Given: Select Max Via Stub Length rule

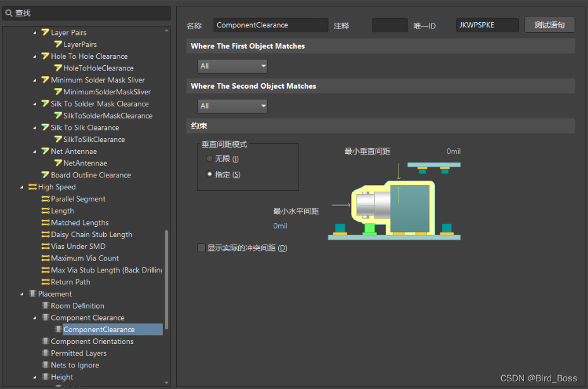Looking at the screenshot, I should 107,270.
